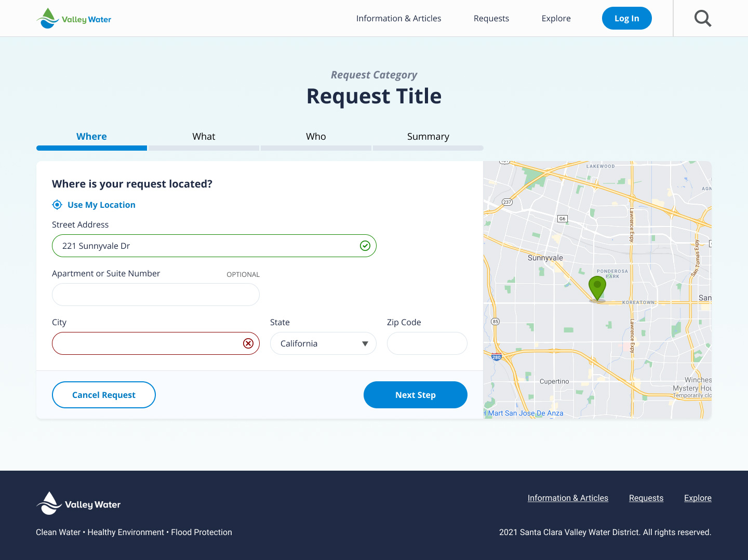Click the Ponderosa Park label on map
The width and height of the screenshot is (748, 560).
pos(612,273)
